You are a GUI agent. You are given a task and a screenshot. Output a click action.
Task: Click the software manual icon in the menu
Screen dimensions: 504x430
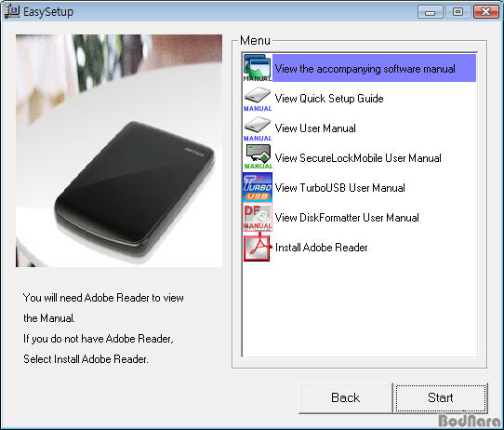(258, 68)
